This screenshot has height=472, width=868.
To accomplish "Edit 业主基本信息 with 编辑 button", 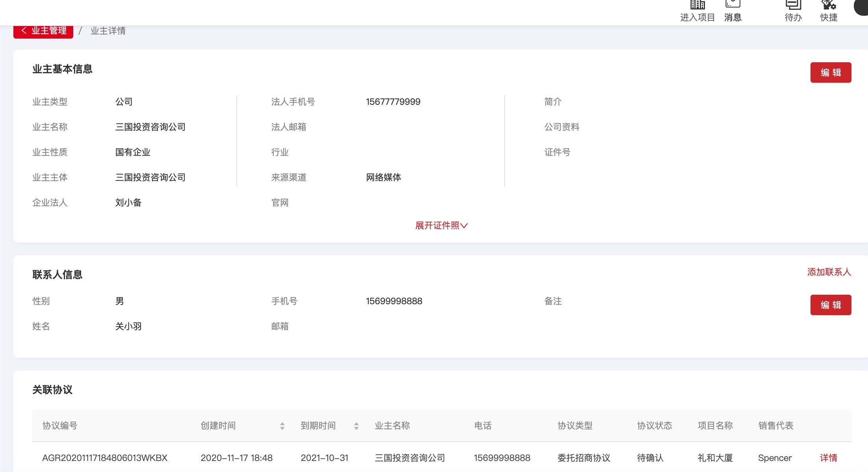I will tap(830, 72).
